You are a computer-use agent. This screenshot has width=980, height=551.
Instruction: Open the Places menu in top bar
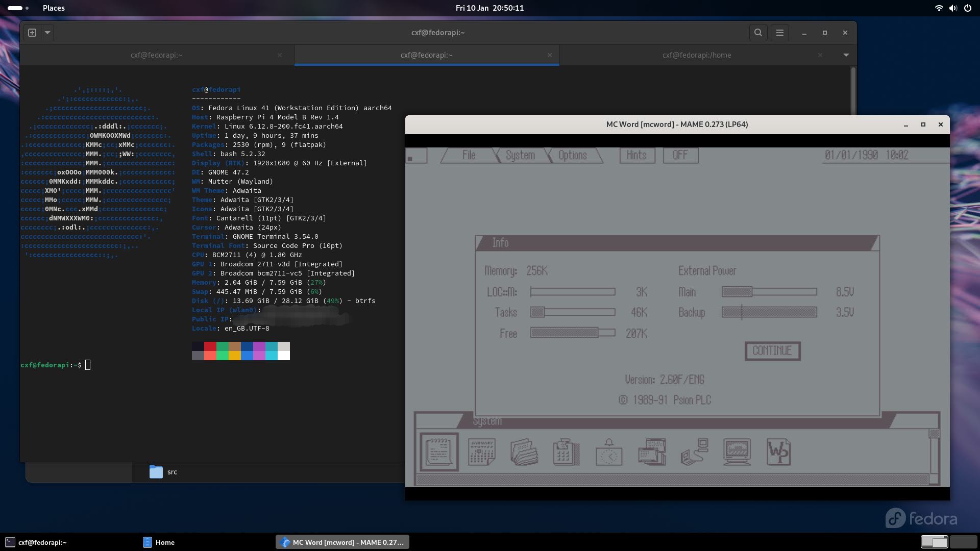54,8
